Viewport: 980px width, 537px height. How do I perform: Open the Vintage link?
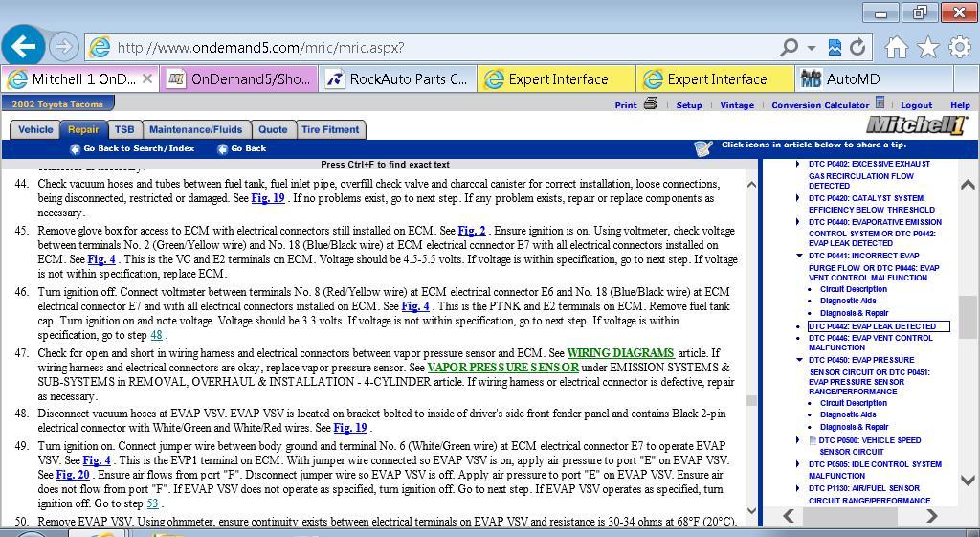coord(737,105)
